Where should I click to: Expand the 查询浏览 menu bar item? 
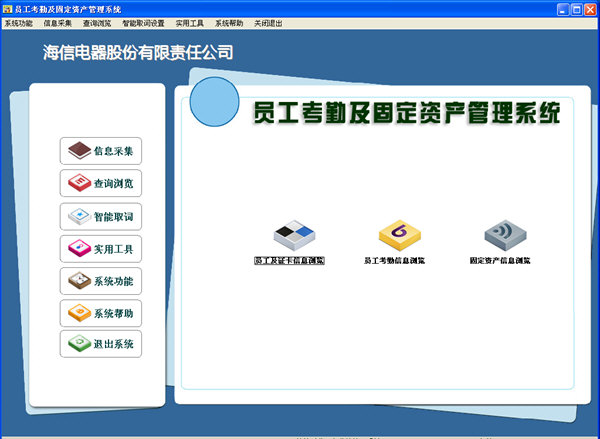click(97, 22)
